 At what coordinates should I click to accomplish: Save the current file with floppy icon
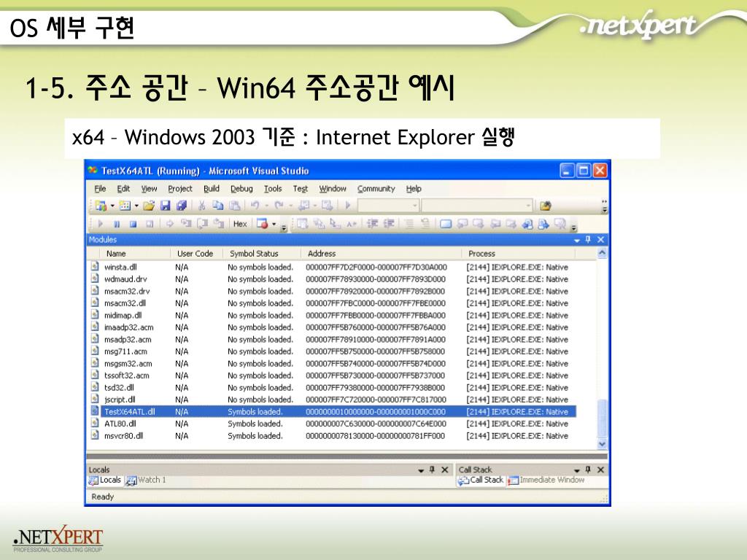pos(166,206)
